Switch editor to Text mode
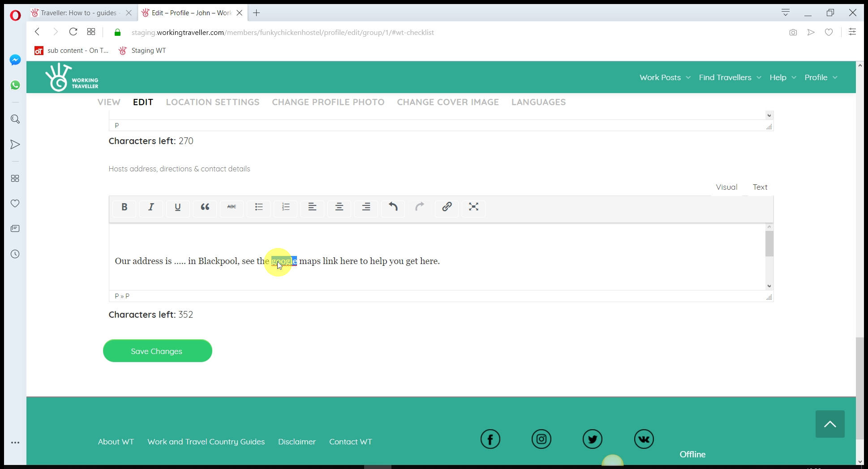This screenshot has width=868, height=469. pos(760,187)
